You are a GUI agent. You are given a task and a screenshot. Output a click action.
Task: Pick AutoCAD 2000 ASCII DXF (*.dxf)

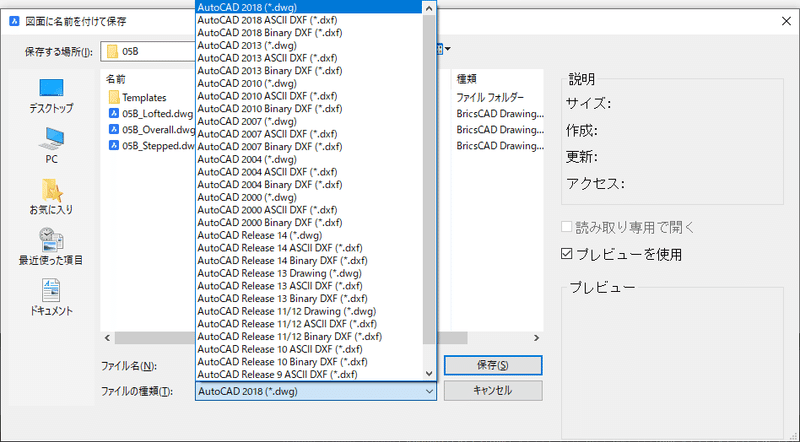point(309,210)
